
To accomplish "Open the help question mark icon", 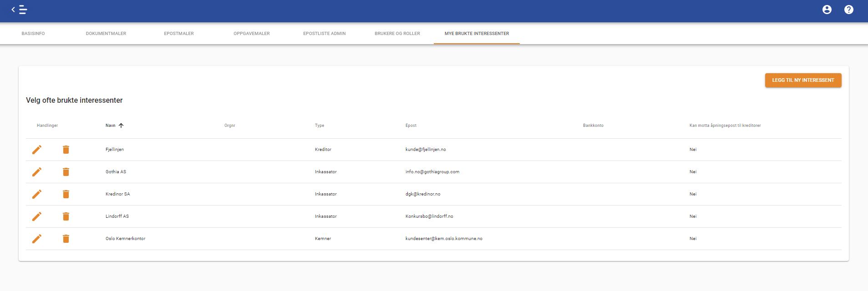I will point(848,10).
